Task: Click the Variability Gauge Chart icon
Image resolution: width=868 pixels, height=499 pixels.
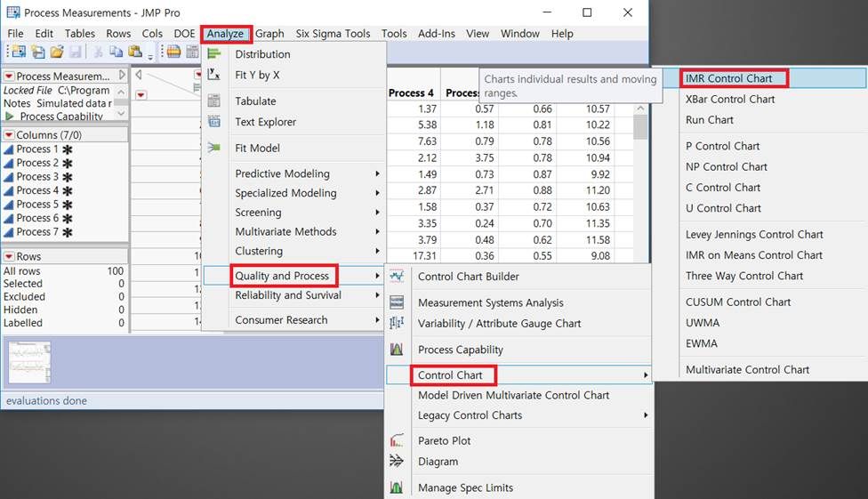Action: click(x=397, y=323)
